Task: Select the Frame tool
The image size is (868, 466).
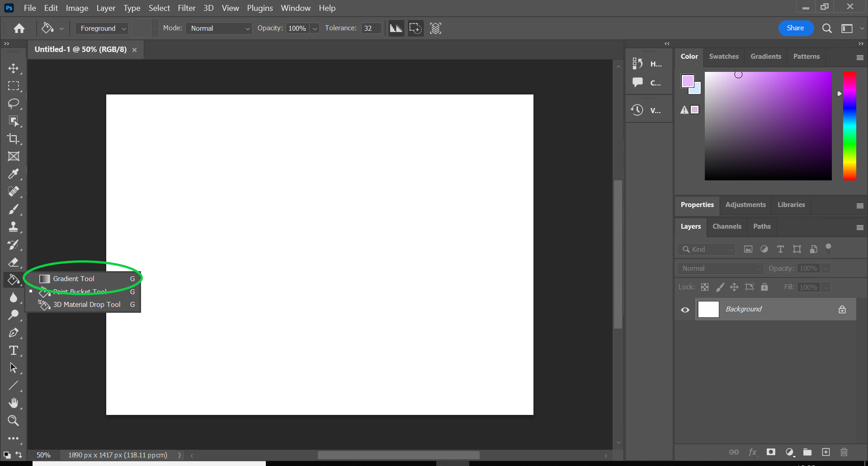Action: (14, 156)
